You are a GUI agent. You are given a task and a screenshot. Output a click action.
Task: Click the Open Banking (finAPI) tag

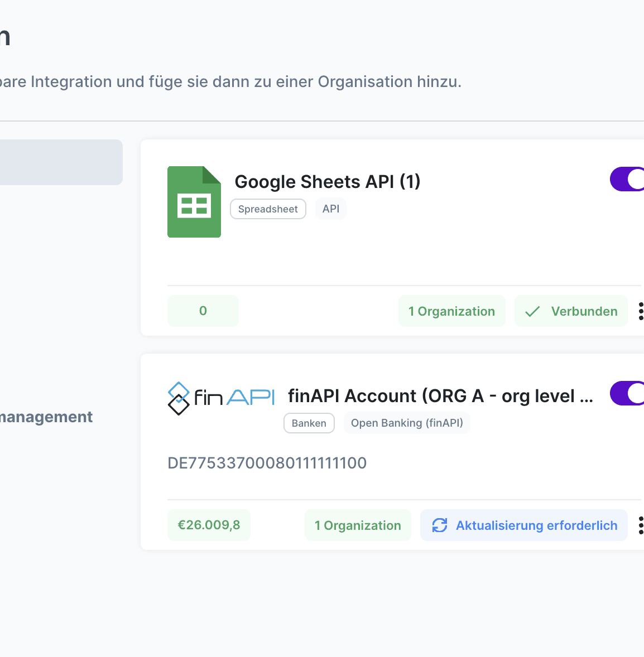click(407, 423)
